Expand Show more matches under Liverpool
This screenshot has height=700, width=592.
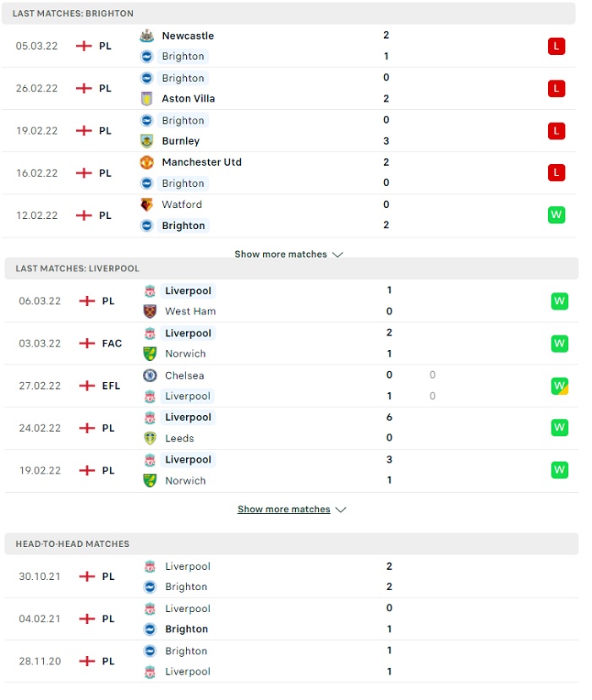[x=292, y=510]
